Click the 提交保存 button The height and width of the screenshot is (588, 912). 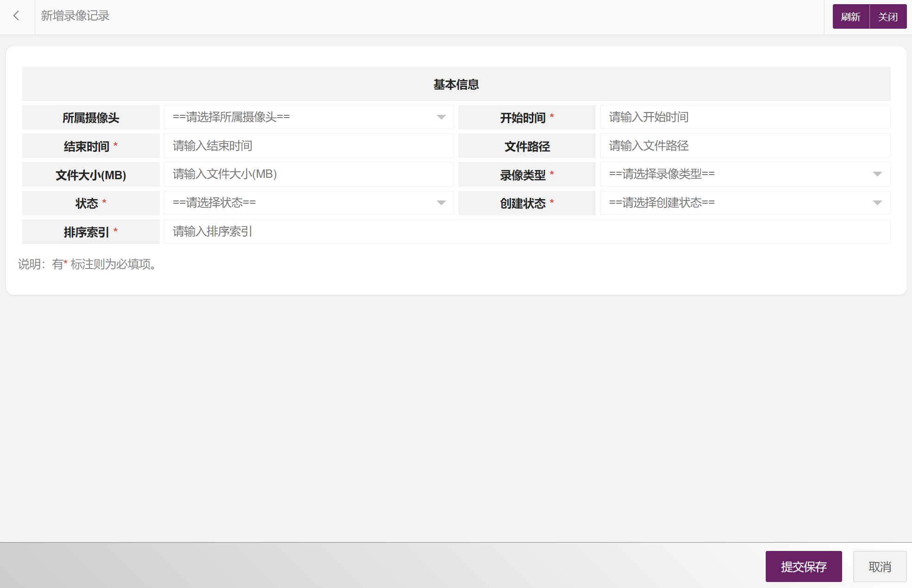pos(803,566)
